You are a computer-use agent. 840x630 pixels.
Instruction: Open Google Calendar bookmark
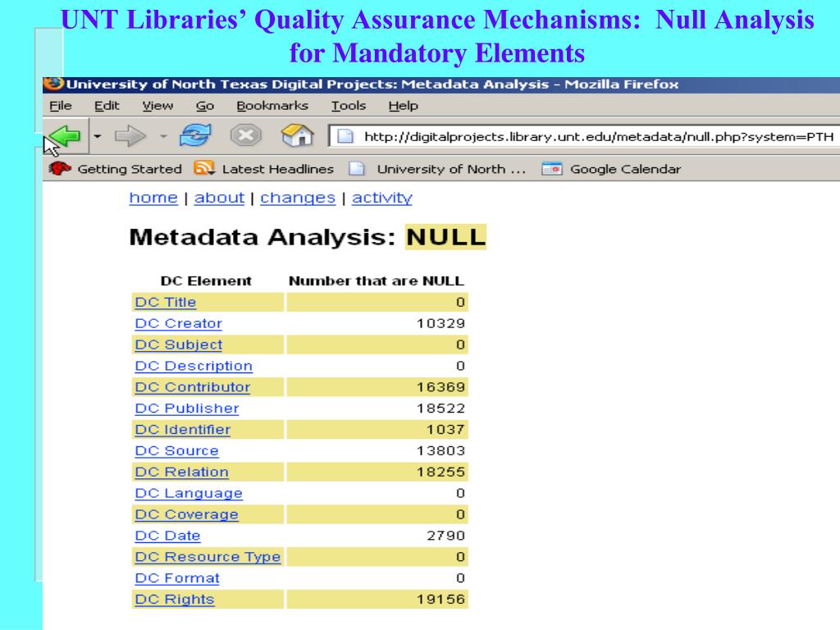coord(625,169)
